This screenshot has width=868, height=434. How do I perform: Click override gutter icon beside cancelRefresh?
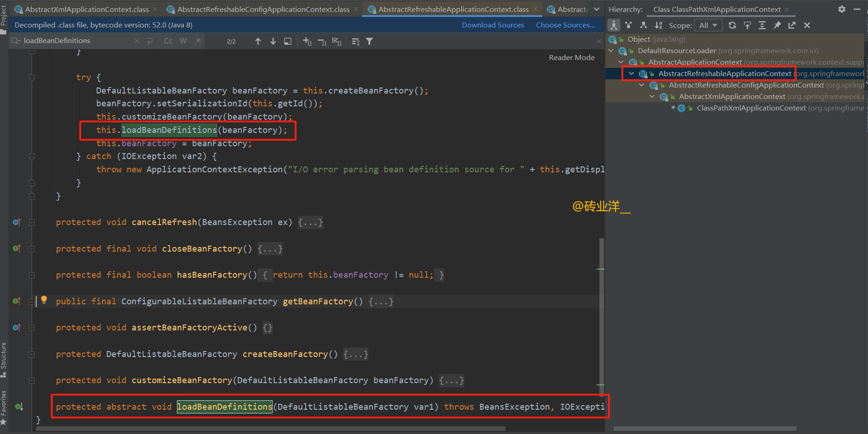coord(17,222)
